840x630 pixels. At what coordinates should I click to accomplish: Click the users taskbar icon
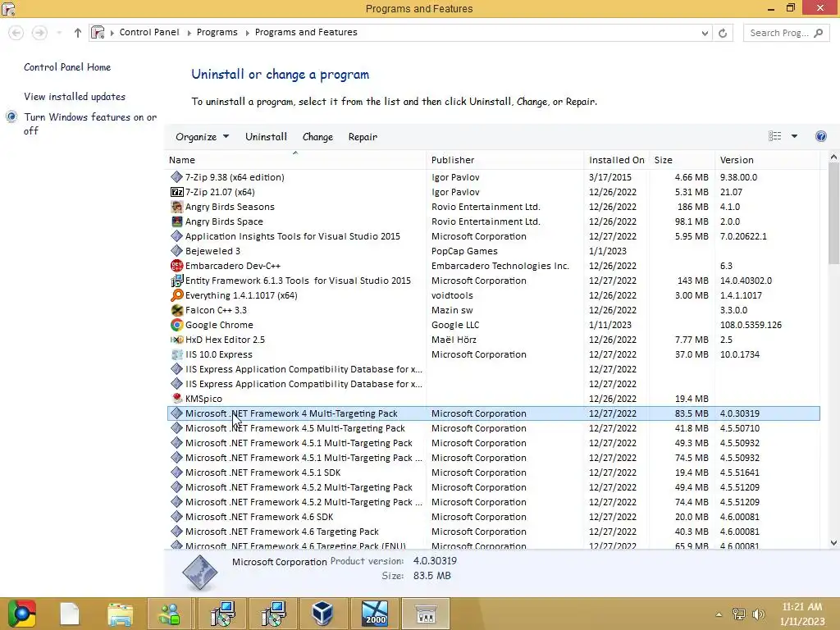point(169,614)
